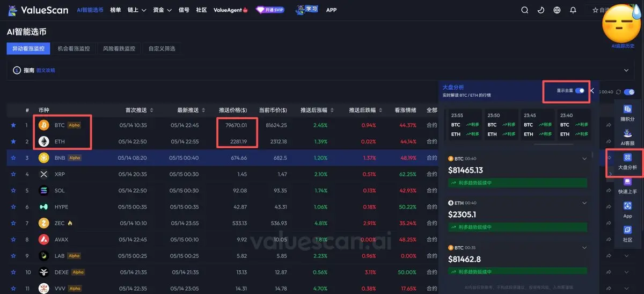Image resolution: width=644 pixels, height=294 pixels.
Task: Click the SOL coin icon
Action: (x=43, y=190)
